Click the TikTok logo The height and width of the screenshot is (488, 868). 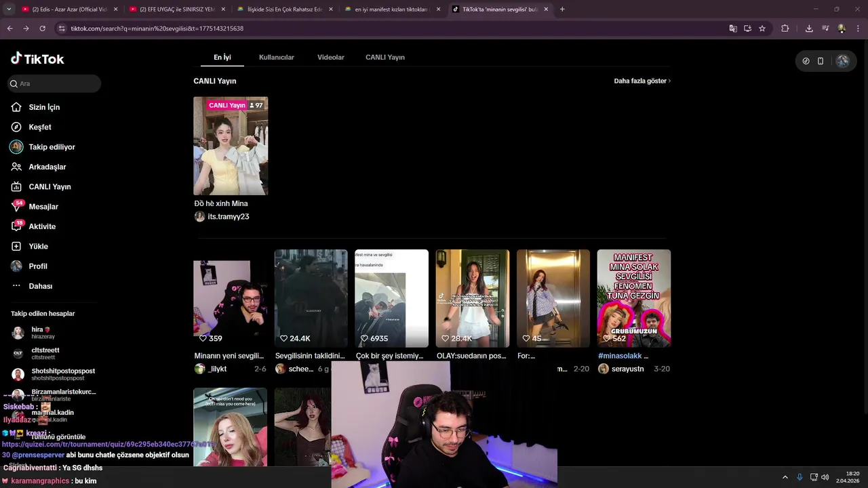click(37, 59)
